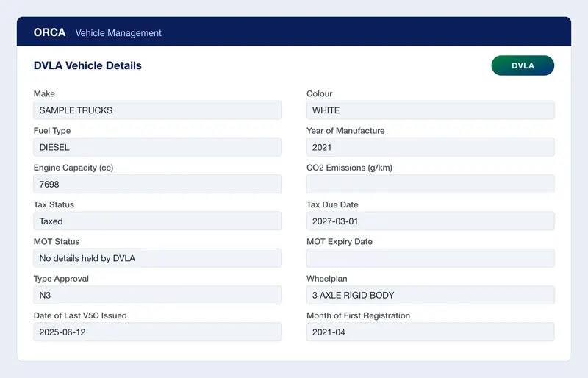Click the Tax Due Date label

point(332,204)
